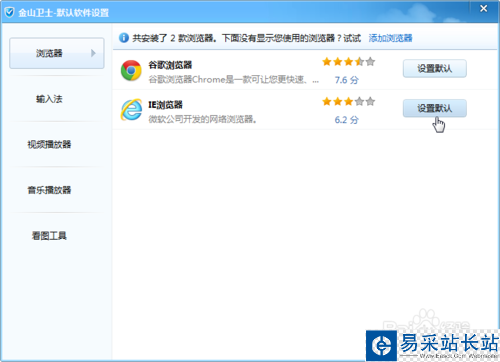Image resolution: width=500 pixels, height=362 pixels.
Task: Click the blue info icon
Action: tap(124, 38)
